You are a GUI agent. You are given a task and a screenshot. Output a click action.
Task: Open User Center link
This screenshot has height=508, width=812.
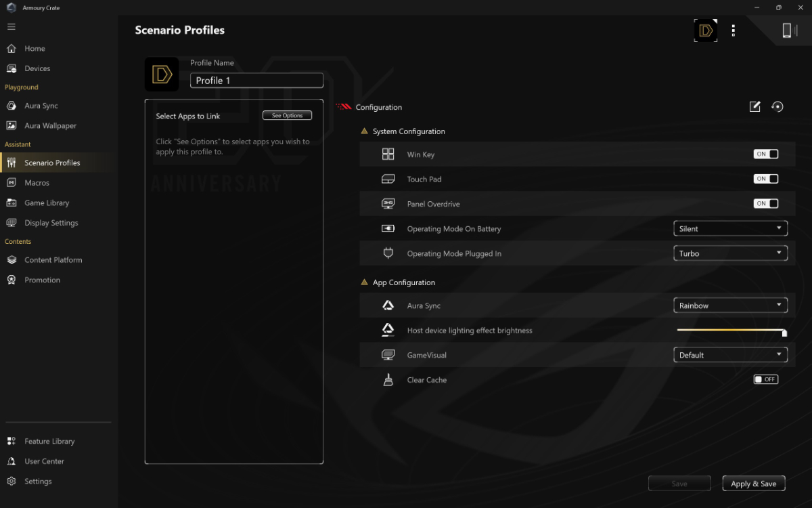[45, 461]
